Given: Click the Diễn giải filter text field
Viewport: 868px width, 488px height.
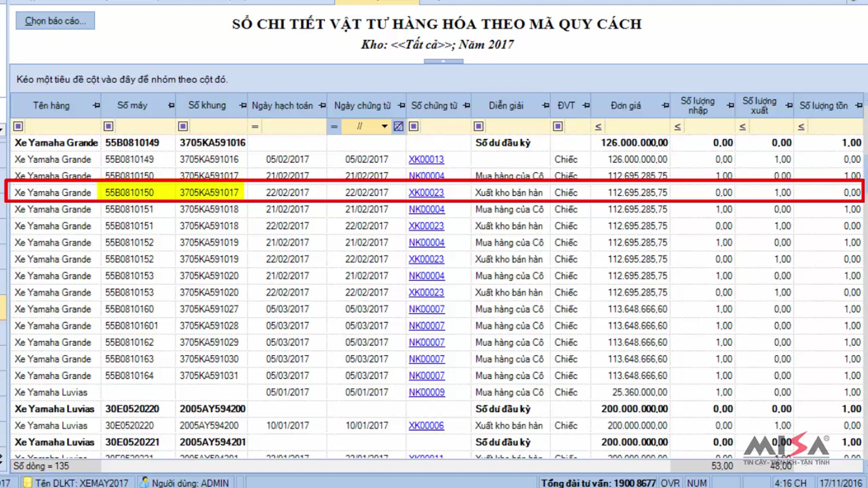Looking at the screenshot, I should click(x=517, y=126).
